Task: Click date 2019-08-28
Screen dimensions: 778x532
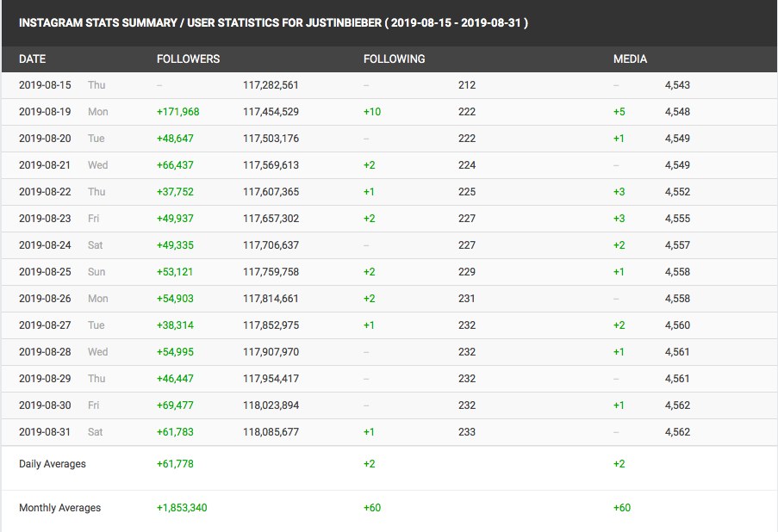Action: point(45,353)
